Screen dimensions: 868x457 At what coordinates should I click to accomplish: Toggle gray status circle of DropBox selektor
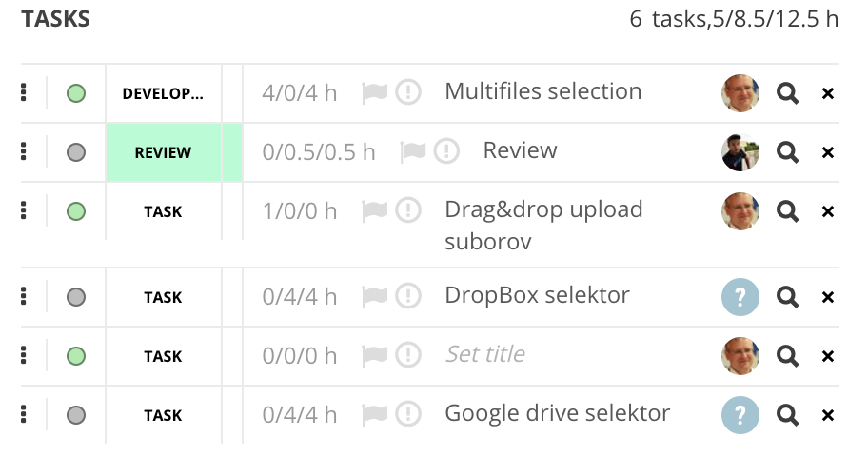tap(76, 297)
